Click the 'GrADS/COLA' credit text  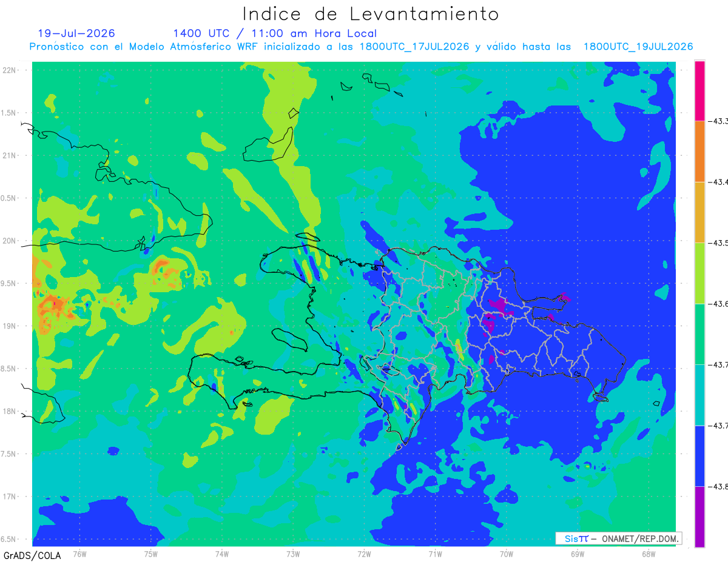[32, 555]
